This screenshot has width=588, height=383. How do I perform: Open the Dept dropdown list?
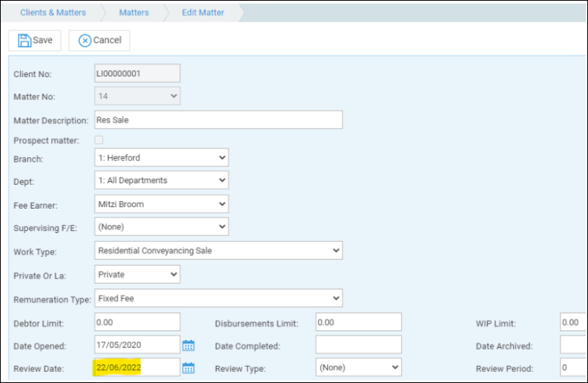tap(162, 180)
